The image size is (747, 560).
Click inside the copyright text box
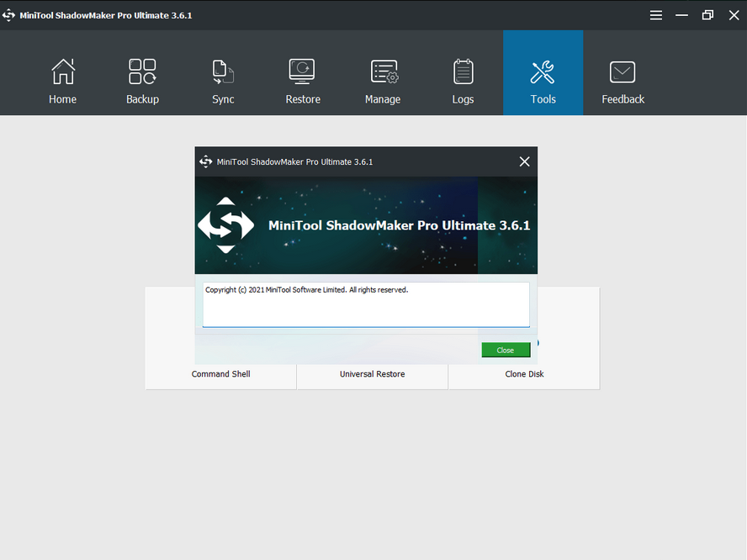[366, 304]
